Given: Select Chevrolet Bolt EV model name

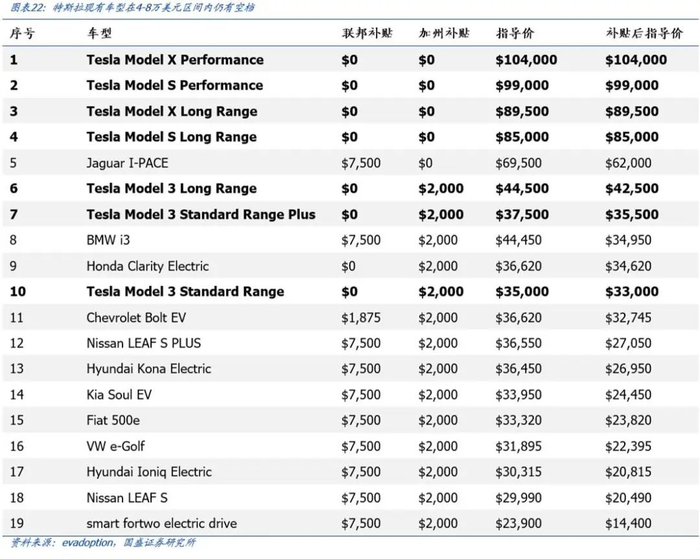Looking at the screenshot, I should coord(139,317).
